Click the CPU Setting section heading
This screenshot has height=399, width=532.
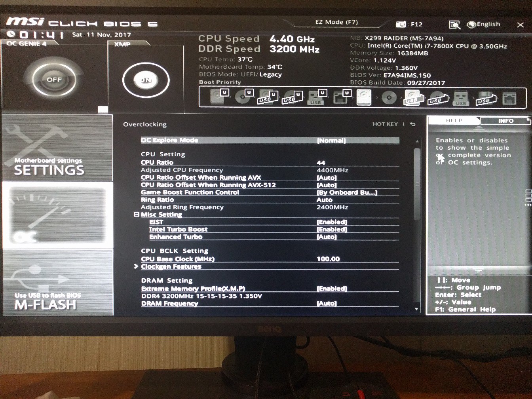(x=163, y=154)
